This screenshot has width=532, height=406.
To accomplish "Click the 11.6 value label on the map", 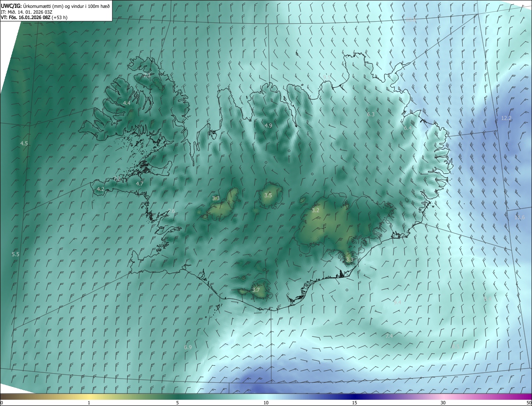I will [x=520, y=218].
